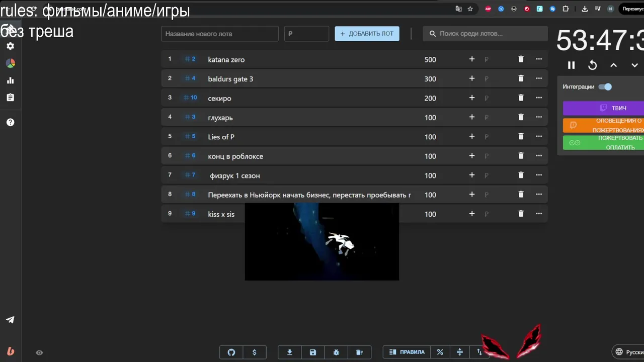Click the percent icon in bottom toolbar
644x362 pixels.
440,352
